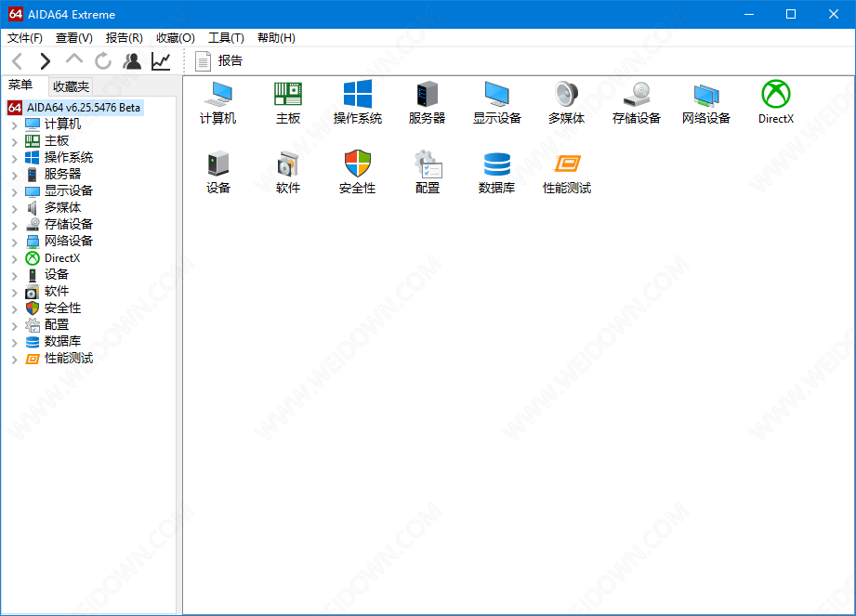The image size is (856, 616).
Task: Open the 查看(V) menu
Action: tap(74, 38)
